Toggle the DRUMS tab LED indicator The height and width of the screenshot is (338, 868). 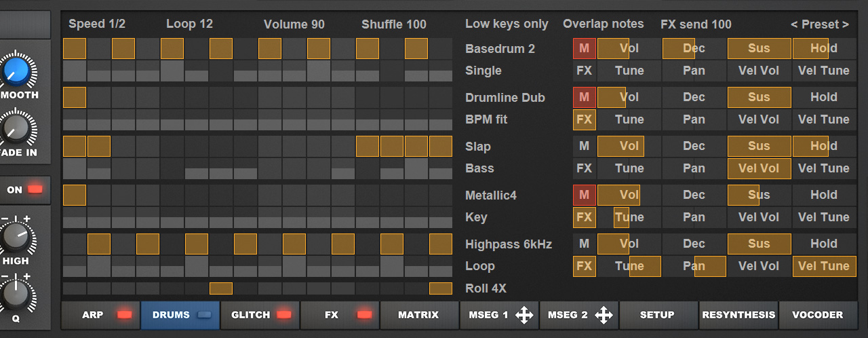pos(203,315)
